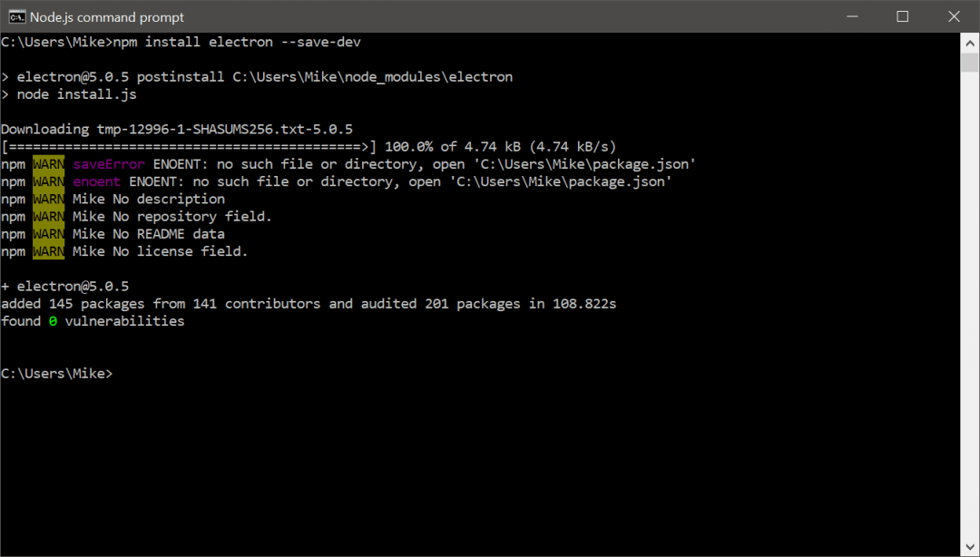Image resolution: width=980 pixels, height=557 pixels.
Task: Click the scrollbar down arrow
Action: [970, 547]
